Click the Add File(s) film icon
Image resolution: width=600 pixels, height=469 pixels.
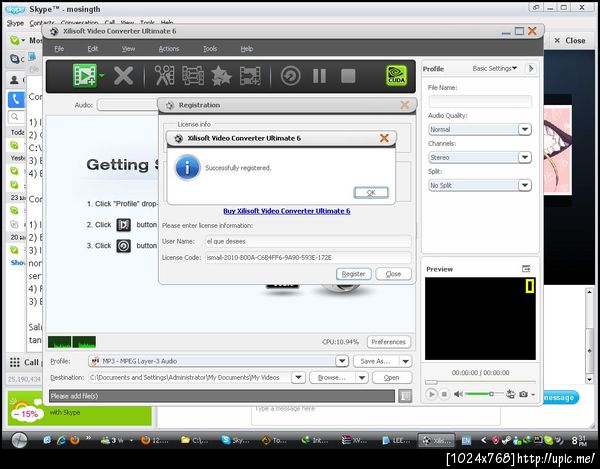click(85, 75)
